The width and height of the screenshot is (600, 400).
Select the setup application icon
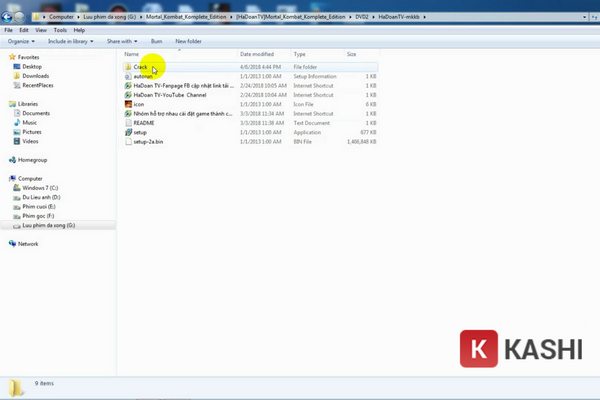128,132
